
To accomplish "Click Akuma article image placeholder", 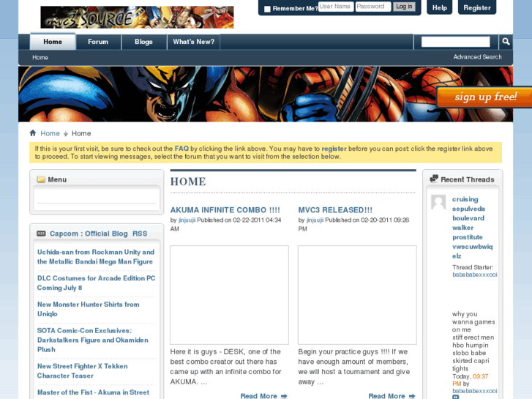I will pos(229,295).
